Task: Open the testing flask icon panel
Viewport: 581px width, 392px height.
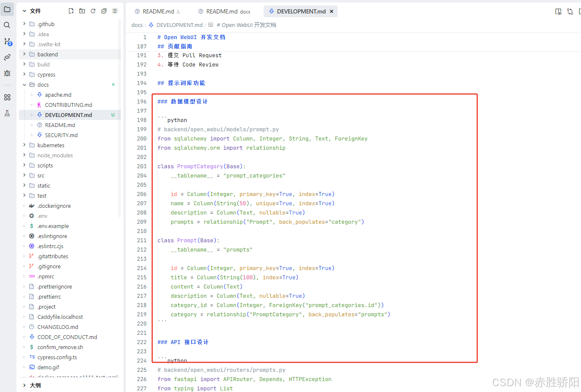Action: point(7,113)
